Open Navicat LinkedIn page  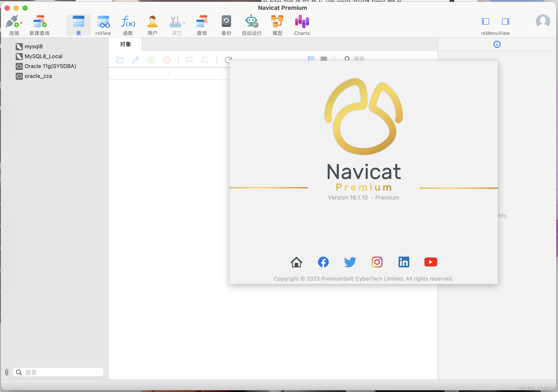point(404,262)
